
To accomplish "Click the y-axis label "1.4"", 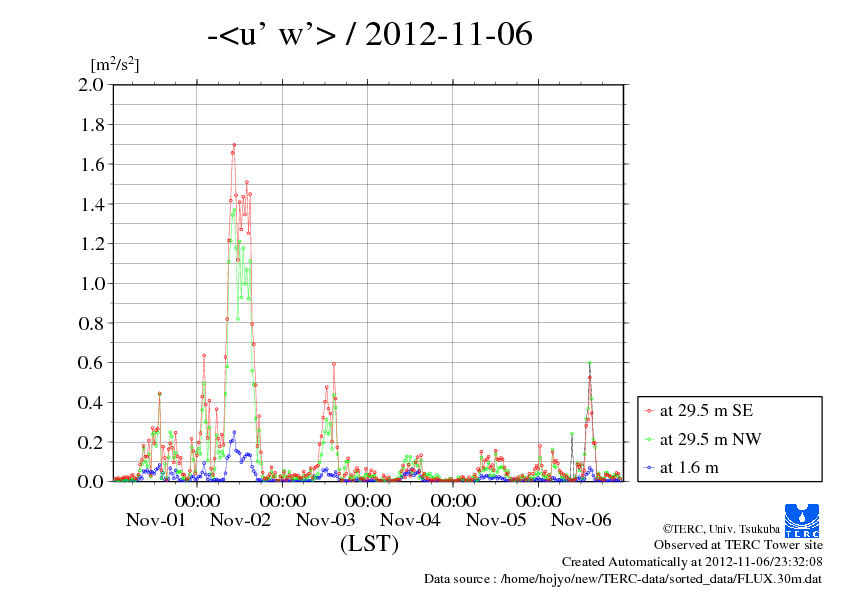I will point(92,204).
